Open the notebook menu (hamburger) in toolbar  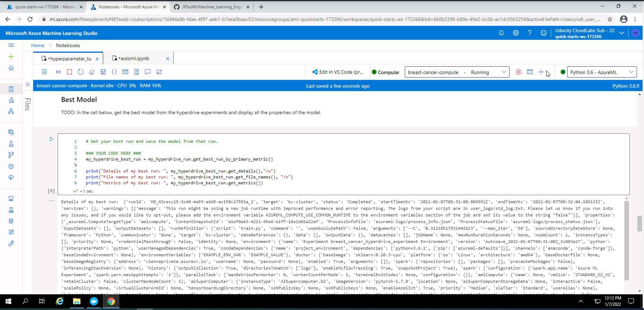pyautogui.click(x=44, y=72)
